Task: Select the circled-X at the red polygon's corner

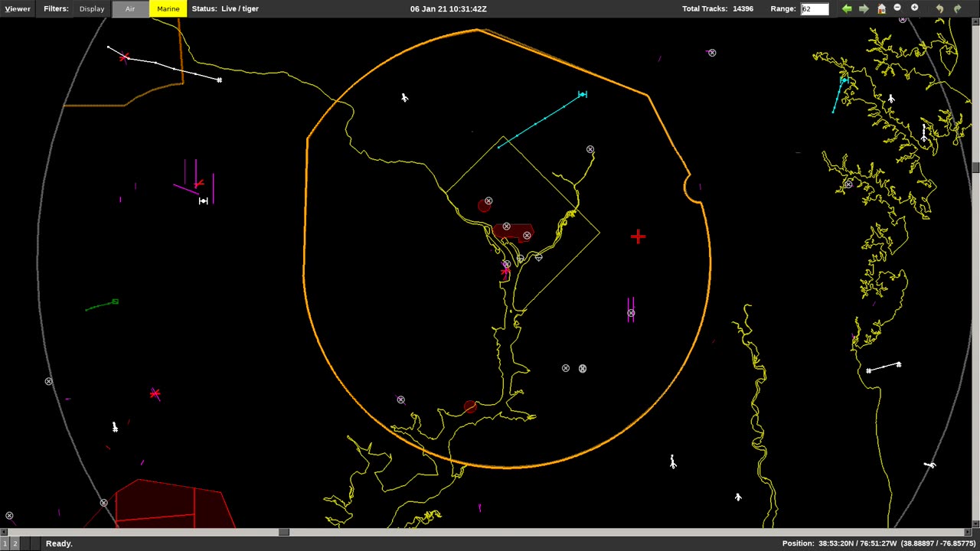Action: (x=104, y=503)
